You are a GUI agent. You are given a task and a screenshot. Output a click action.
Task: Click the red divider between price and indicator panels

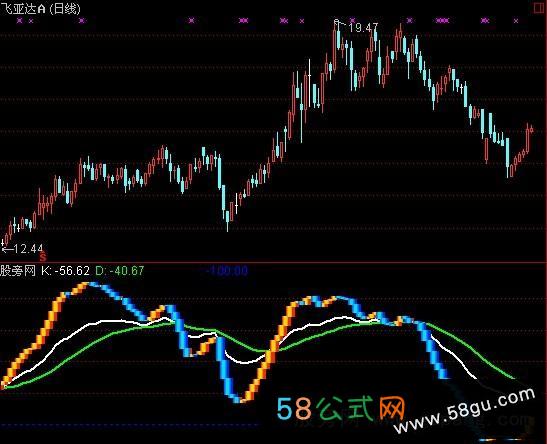pos(274,262)
